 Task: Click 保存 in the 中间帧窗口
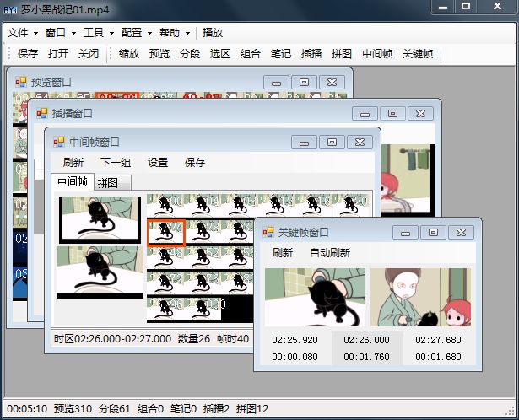click(x=195, y=162)
